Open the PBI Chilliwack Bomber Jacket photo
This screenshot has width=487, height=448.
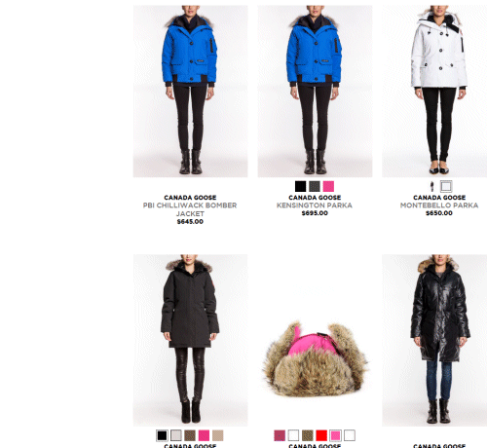pos(190,91)
